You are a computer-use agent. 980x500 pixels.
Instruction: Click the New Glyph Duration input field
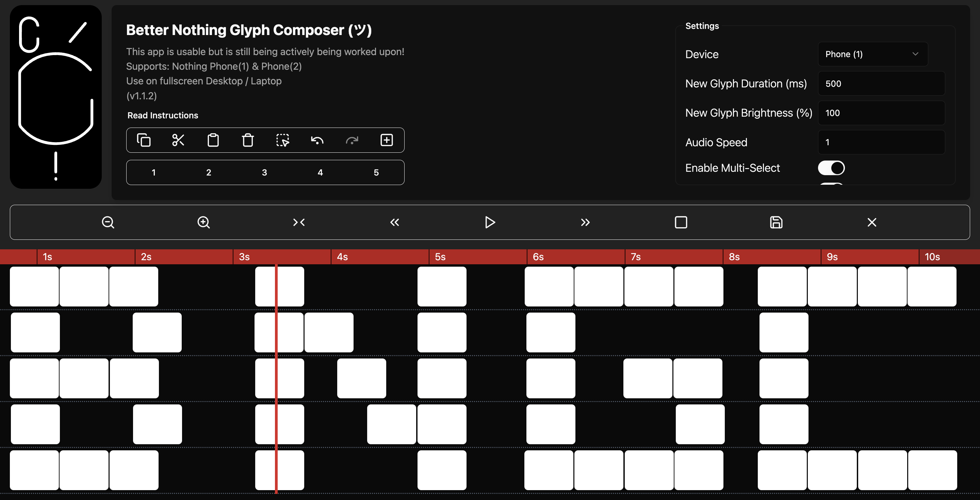pyautogui.click(x=881, y=83)
